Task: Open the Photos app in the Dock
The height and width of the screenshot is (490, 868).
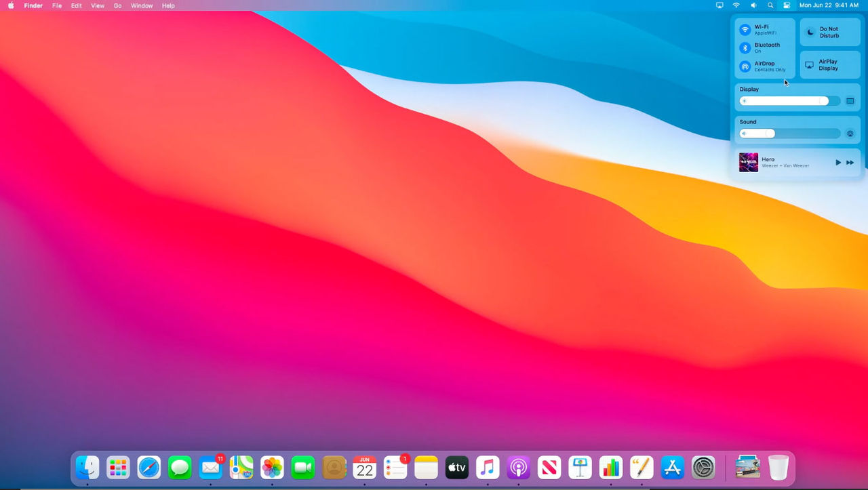Action: (x=272, y=467)
